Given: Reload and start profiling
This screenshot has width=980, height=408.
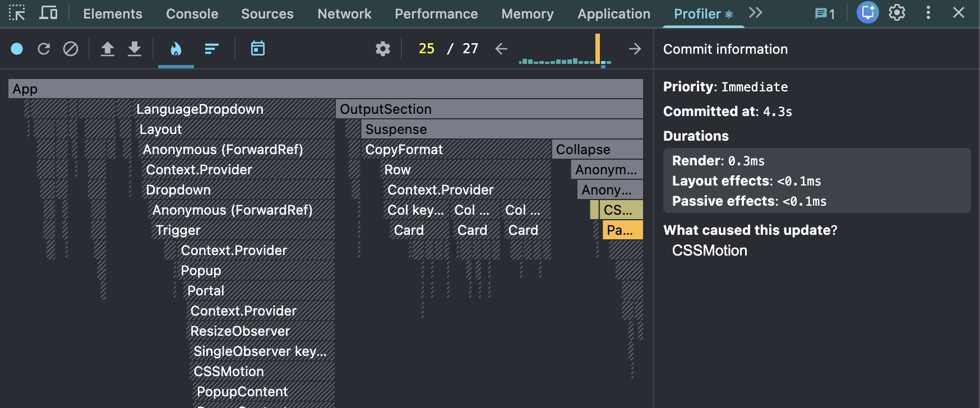Looking at the screenshot, I should (44, 49).
